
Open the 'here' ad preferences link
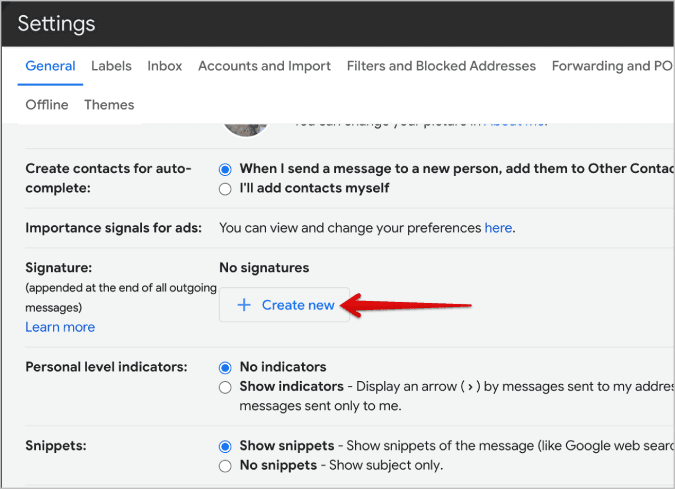pos(498,228)
